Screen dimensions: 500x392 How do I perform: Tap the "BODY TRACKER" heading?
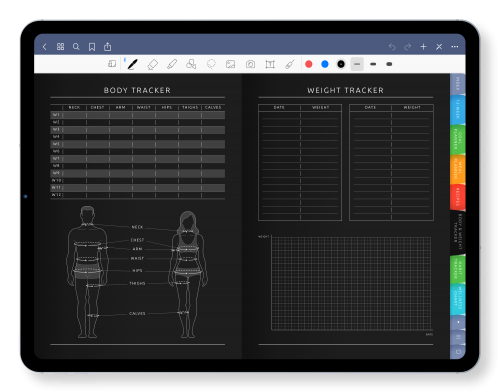(137, 90)
